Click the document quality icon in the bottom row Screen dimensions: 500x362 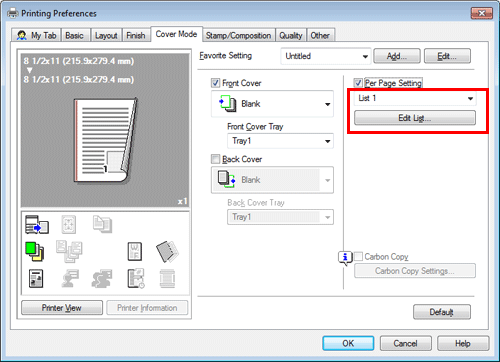(36, 279)
